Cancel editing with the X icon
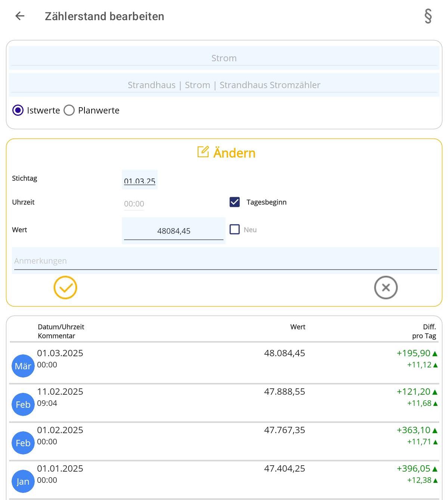The width and height of the screenshot is (448, 500). 386,288
